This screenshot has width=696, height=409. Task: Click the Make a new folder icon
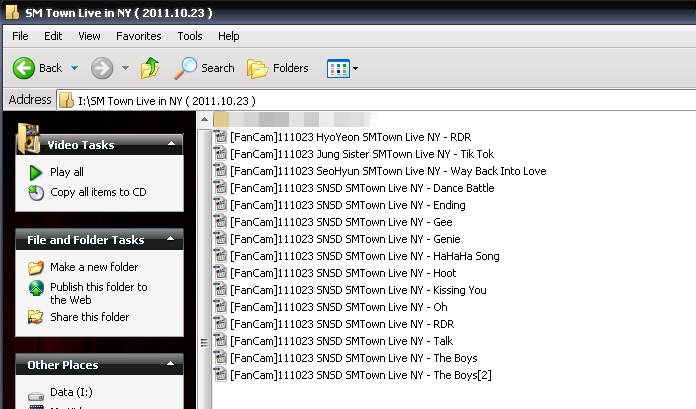tap(36, 267)
